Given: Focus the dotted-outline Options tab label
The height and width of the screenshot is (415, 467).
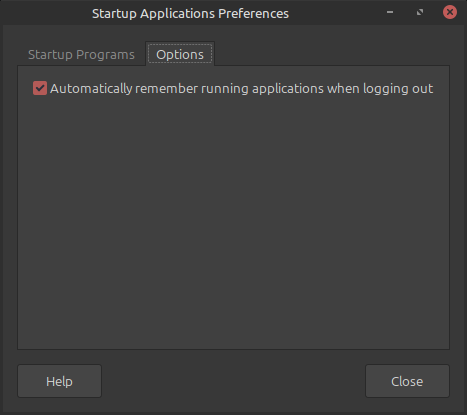Looking at the screenshot, I should click(x=180, y=54).
